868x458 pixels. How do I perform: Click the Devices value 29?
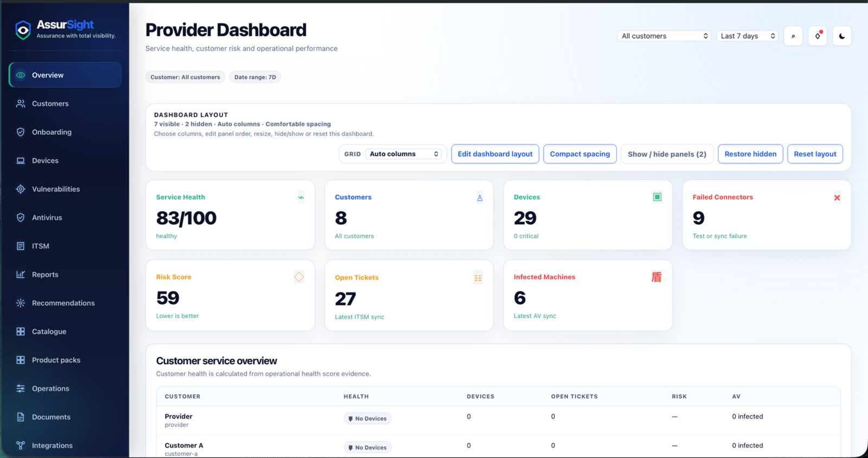pyautogui.click(x=525, y=218)
